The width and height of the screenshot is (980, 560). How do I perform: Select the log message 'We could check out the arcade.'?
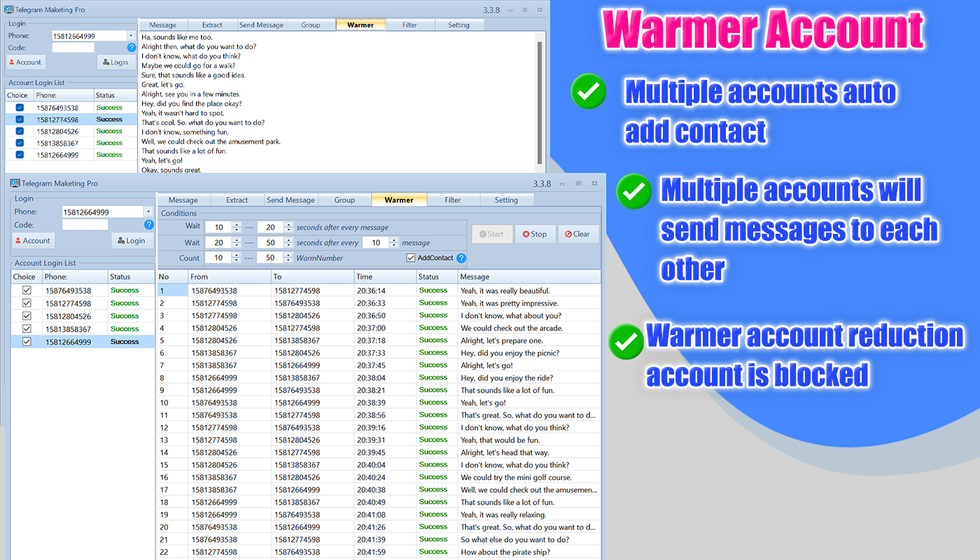tap(512, 328)
